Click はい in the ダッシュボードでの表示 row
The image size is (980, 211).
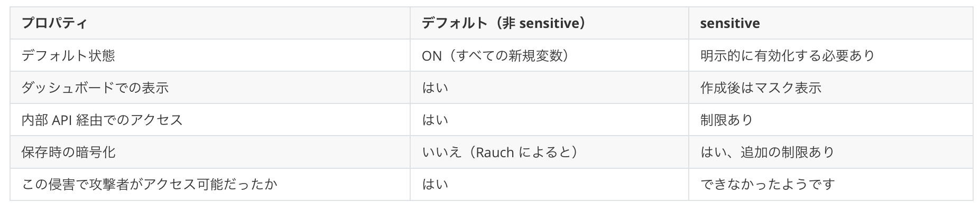coord(435,88)
